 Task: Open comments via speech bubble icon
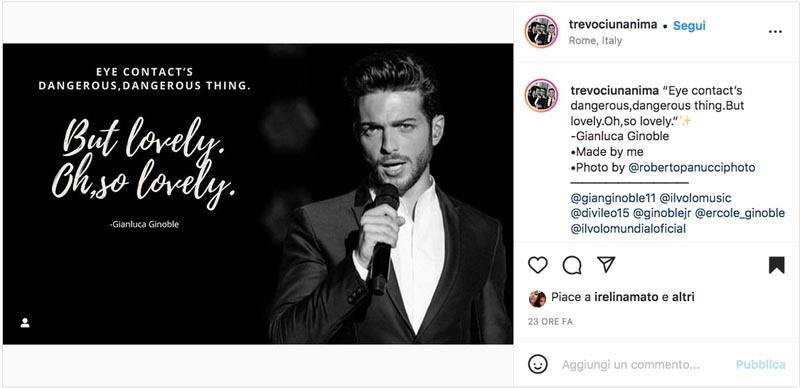click(572, 265)
